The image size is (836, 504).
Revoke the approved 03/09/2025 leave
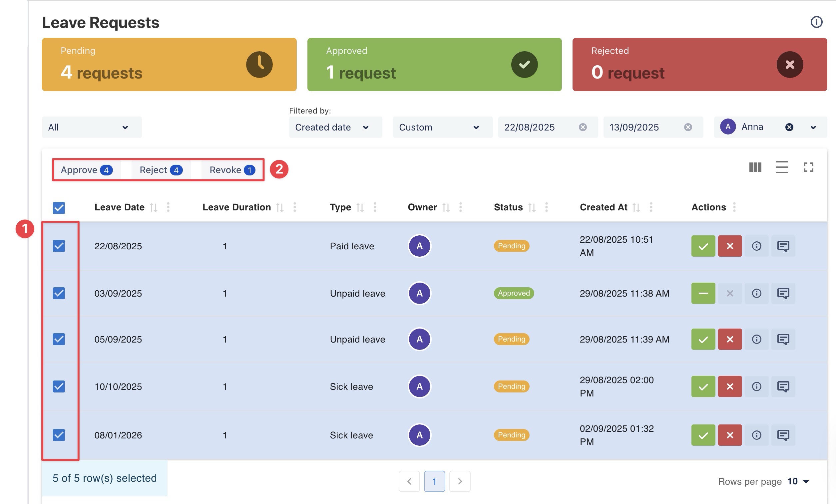pyautogui.click(x=703, y=293)
